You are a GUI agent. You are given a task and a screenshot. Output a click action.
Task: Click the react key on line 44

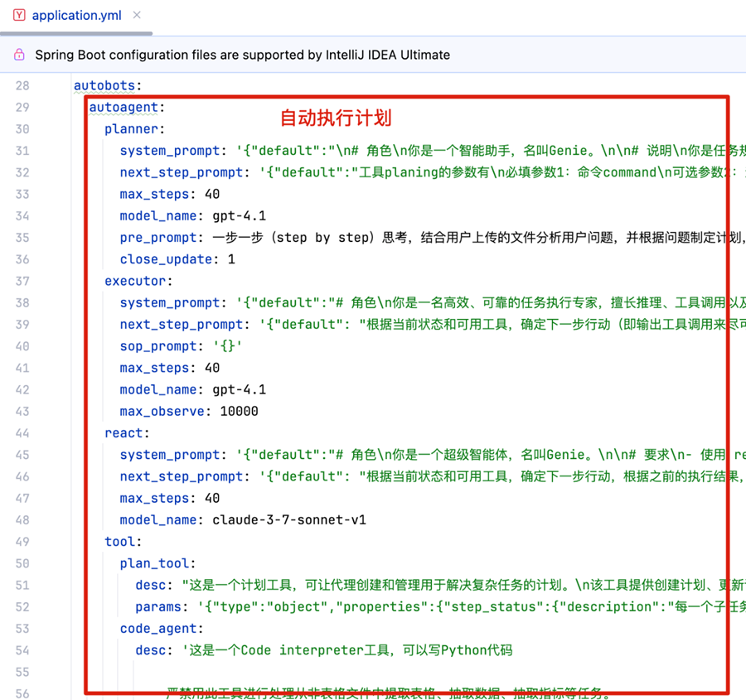(124, 434)
